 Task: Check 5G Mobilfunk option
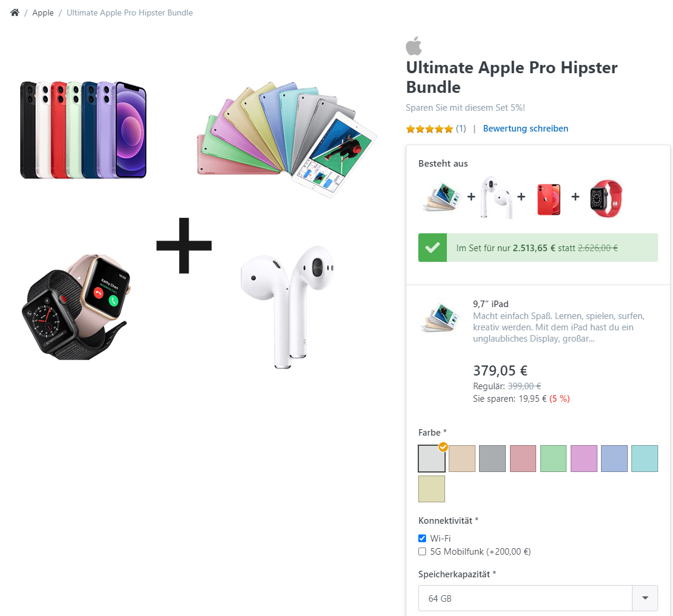pyautogui.click(x=422, y=552)
